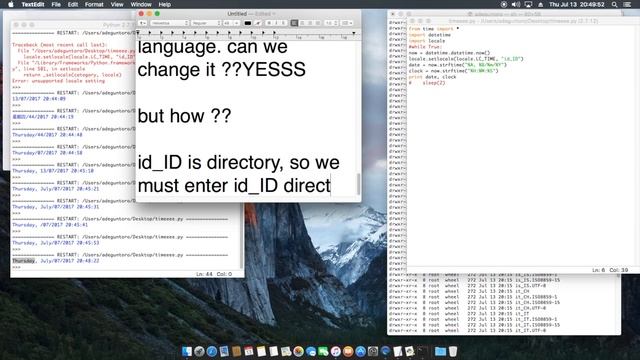Open Contacts book icon in the Dock
Viewport: 640px width, 360px height.
click(236, 351)
